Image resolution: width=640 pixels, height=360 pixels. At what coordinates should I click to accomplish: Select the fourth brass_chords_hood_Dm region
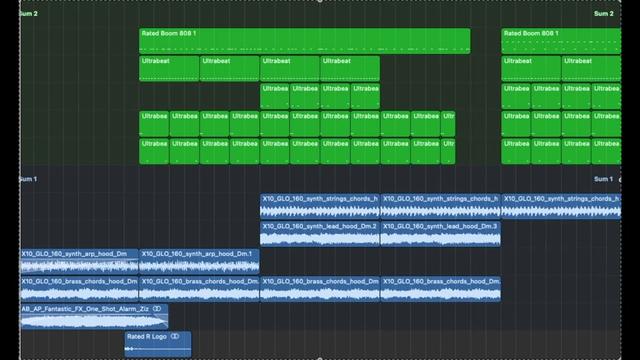pos(440,289)
